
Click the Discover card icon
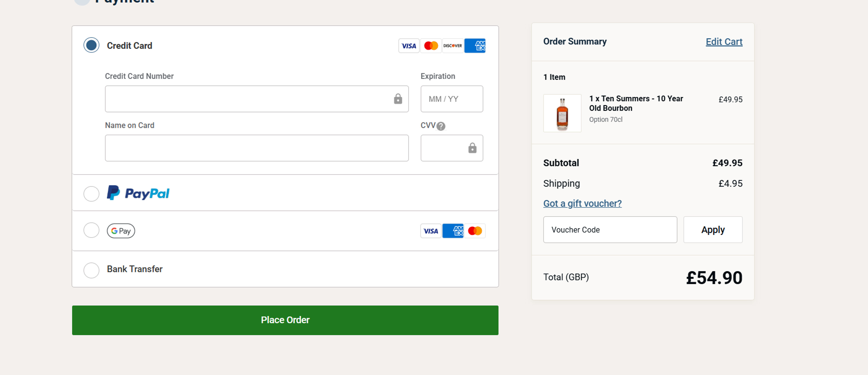pos(453,45)
